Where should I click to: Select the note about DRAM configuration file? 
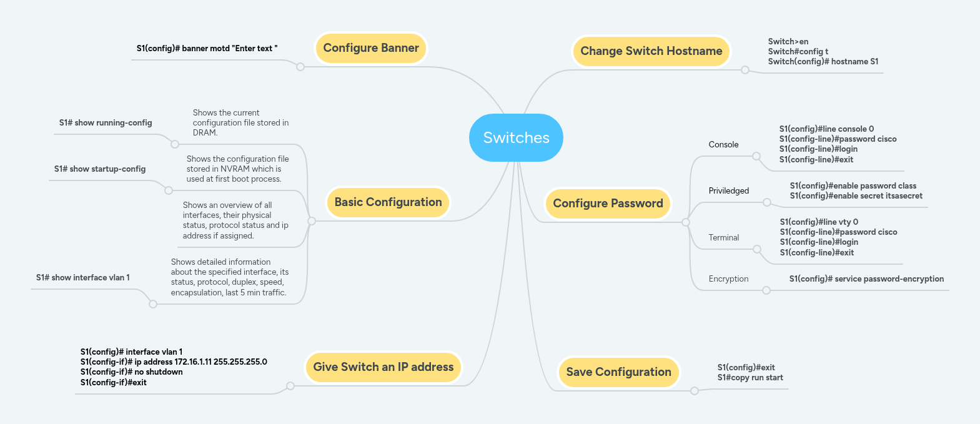click(241, 123)
